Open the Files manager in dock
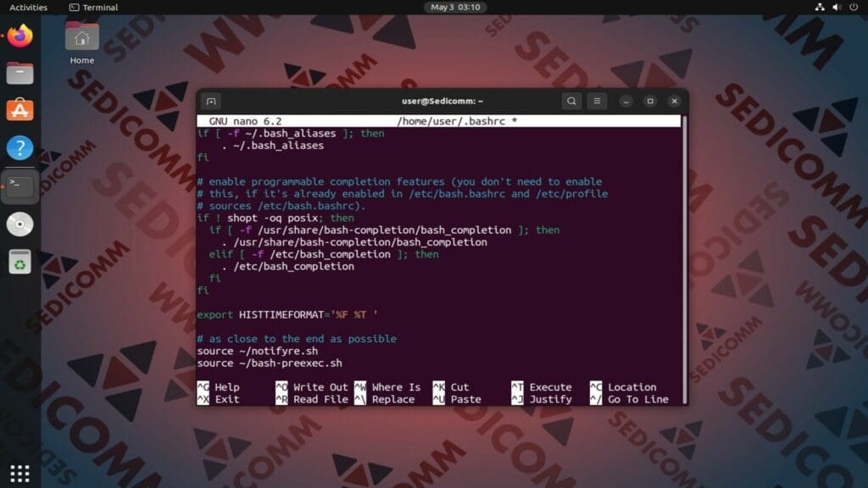 20,73
